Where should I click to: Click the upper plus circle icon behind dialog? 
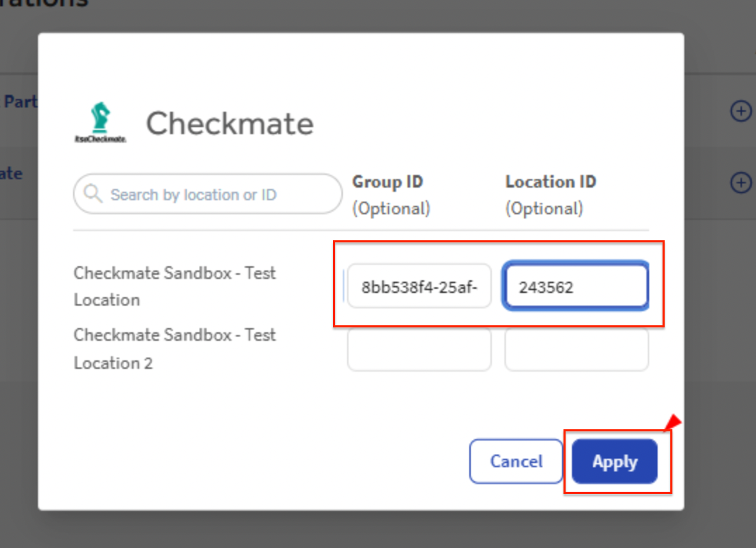coord(741,111)
